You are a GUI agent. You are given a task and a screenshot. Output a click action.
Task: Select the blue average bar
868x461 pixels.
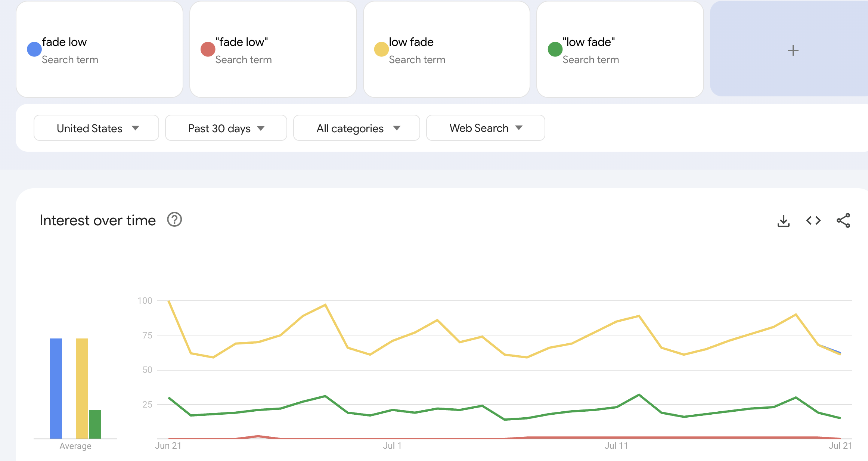(x=56, y=389)
